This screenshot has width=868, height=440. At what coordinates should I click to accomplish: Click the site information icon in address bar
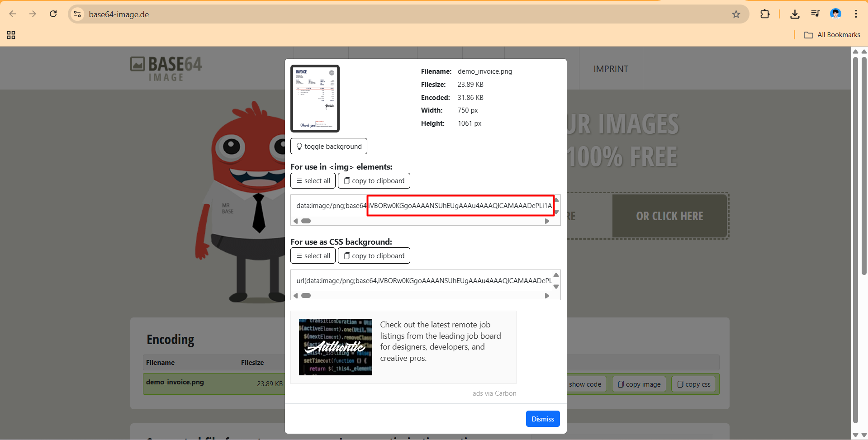(x=78, y=14)
